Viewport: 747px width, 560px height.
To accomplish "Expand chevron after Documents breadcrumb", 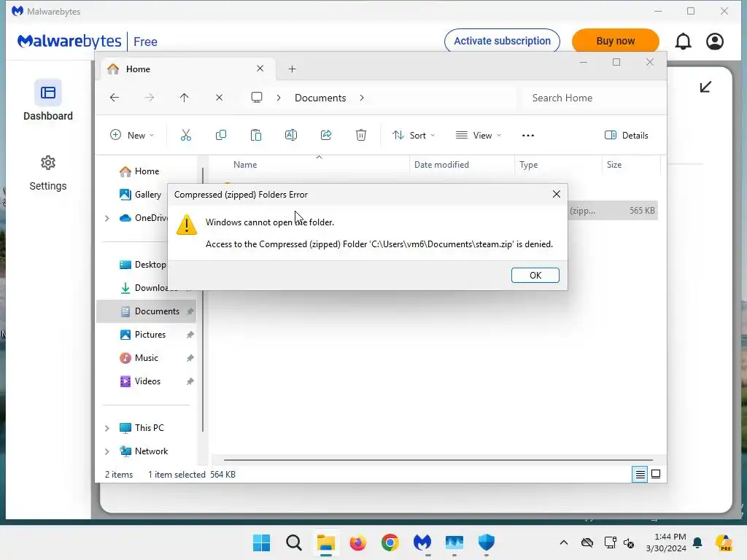I will coord(362,98).
